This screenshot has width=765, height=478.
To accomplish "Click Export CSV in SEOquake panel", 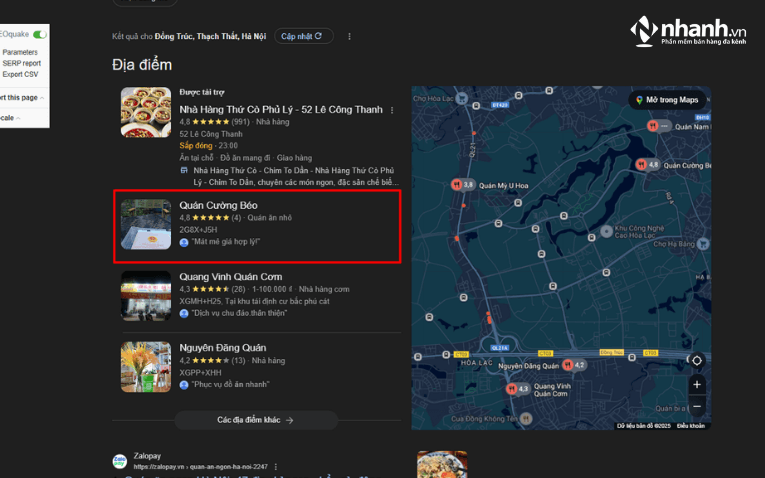I will click(x=20, y=74).
